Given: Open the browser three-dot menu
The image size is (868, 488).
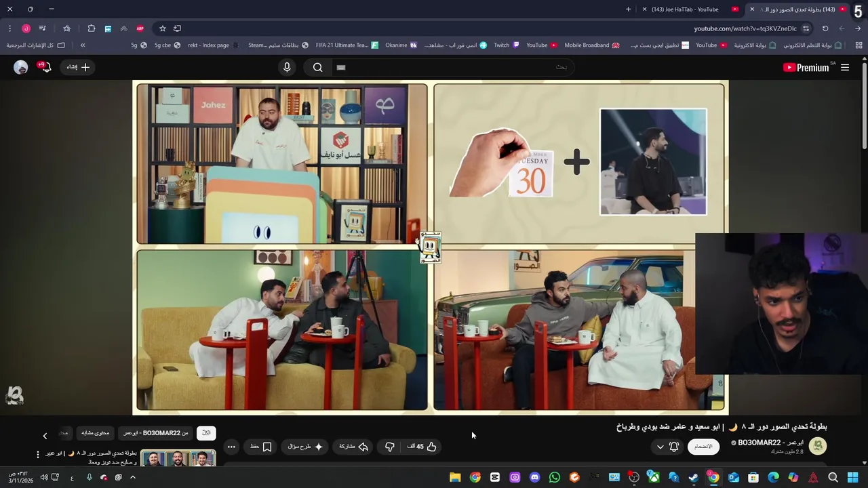Looking at the screenshot, I should pyautogui.click(x=9, y=28).
